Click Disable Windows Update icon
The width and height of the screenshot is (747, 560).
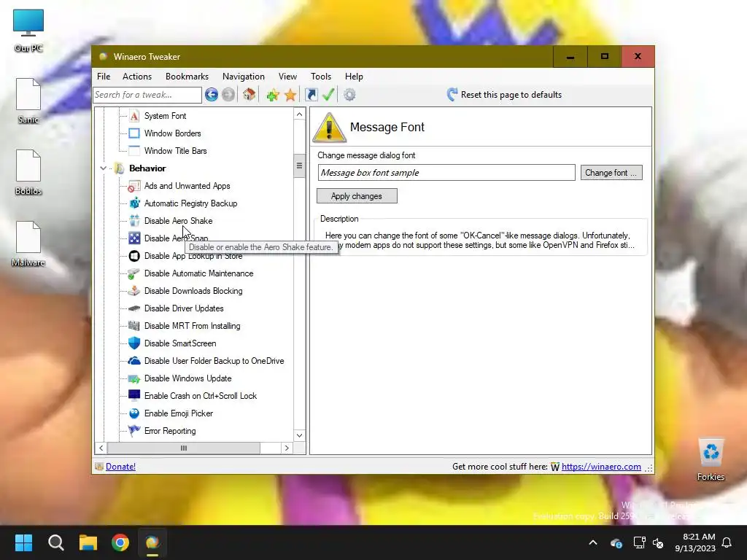[x=134, y=378]
